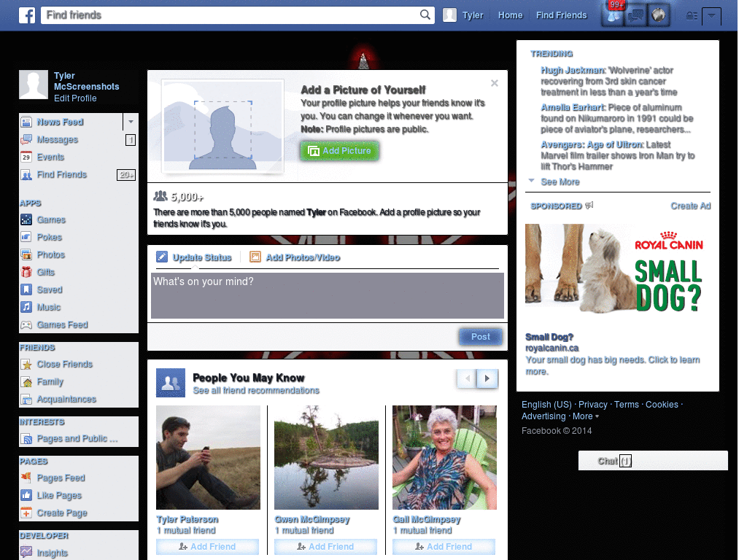Viewport: 747px width, 560px height.
Task: Click Insights developer icon
Action: (x=26, y=553)
